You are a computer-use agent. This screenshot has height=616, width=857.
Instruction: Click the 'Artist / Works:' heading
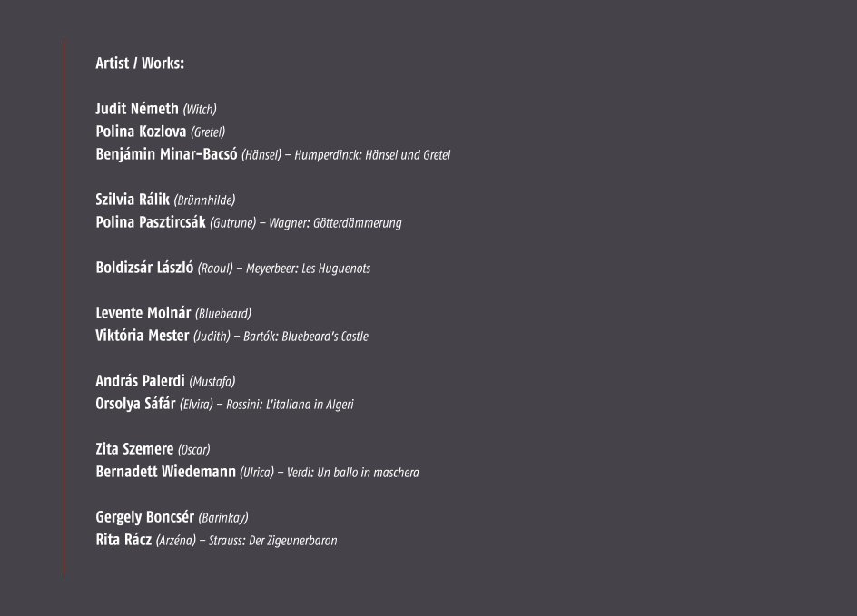(x=140, y=64)
